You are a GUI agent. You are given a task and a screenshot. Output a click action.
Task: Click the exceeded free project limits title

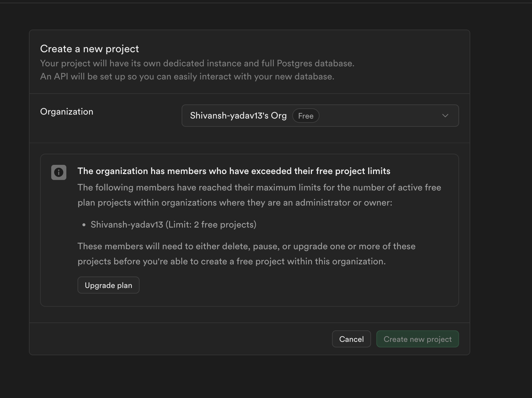click(x=234, y=171)
